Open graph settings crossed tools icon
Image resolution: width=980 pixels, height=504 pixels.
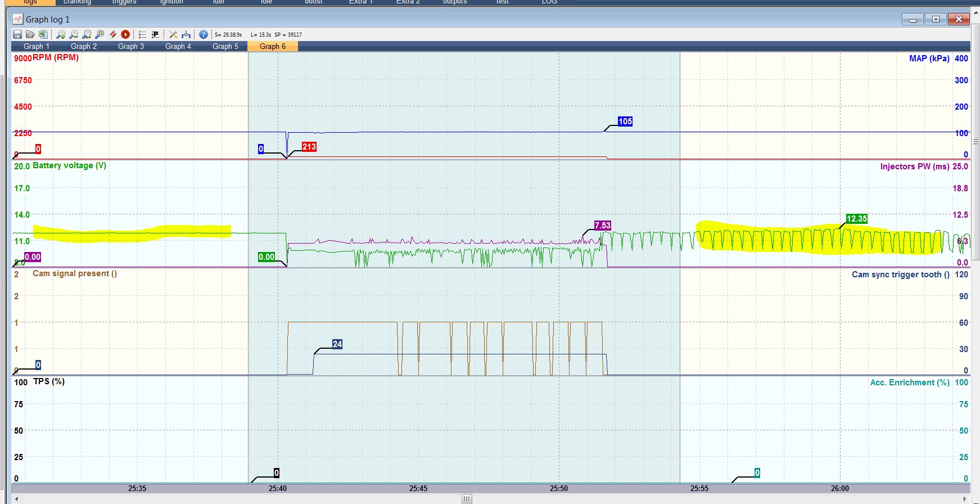tap(173, 35)
